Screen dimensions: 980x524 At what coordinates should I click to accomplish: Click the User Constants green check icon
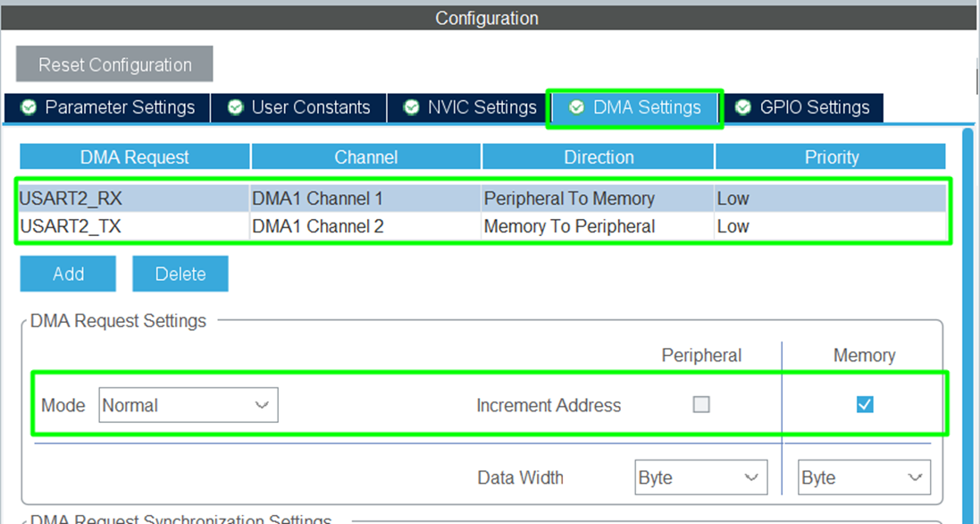[236, 107]
